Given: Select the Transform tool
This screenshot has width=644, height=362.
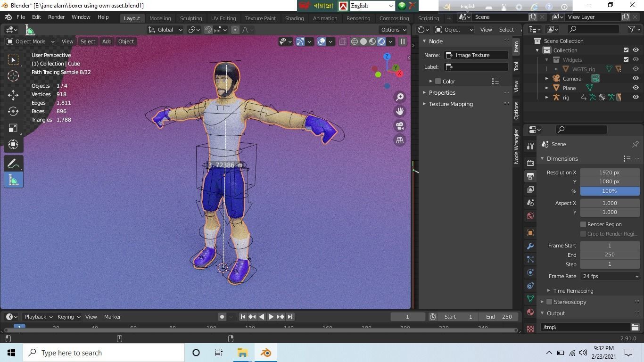Looking at the screenshot, I should (13, 144).
